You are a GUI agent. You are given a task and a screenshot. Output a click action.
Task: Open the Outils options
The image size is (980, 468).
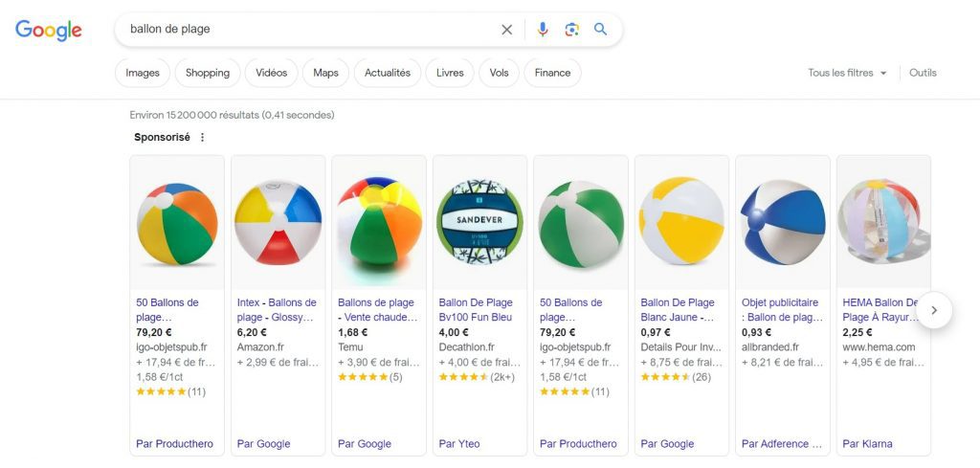pos(924,73)
